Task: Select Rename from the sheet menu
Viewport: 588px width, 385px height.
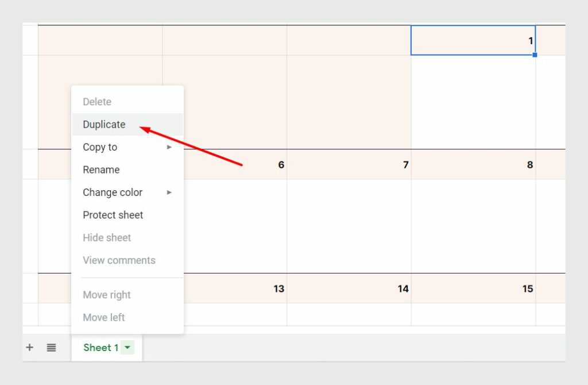Action: click(101, 170)
